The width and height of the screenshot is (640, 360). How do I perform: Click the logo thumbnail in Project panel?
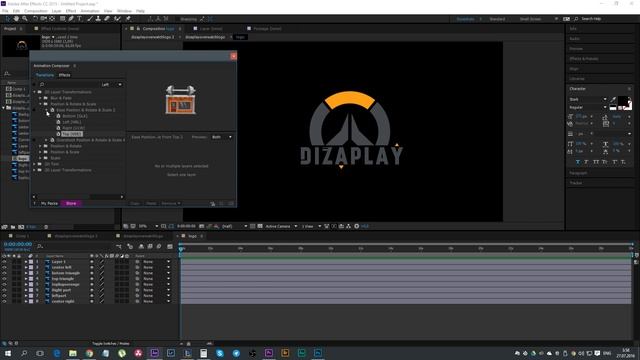pos(21,45)
